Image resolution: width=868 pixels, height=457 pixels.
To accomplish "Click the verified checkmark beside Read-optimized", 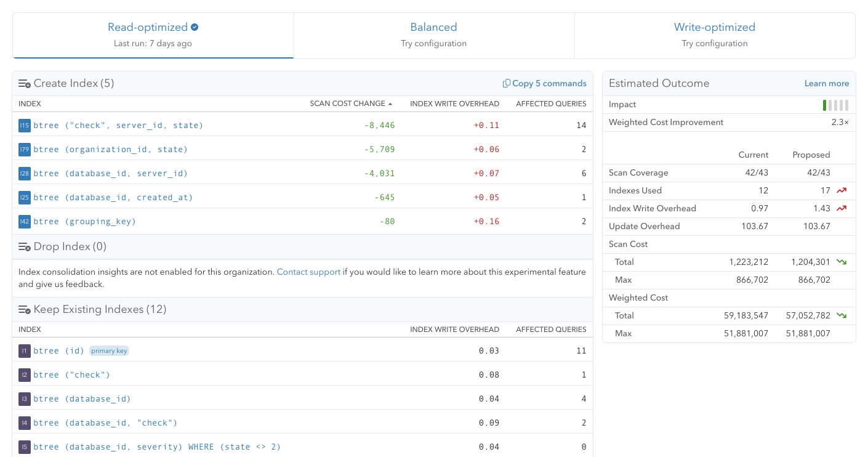I will point(195,27).
